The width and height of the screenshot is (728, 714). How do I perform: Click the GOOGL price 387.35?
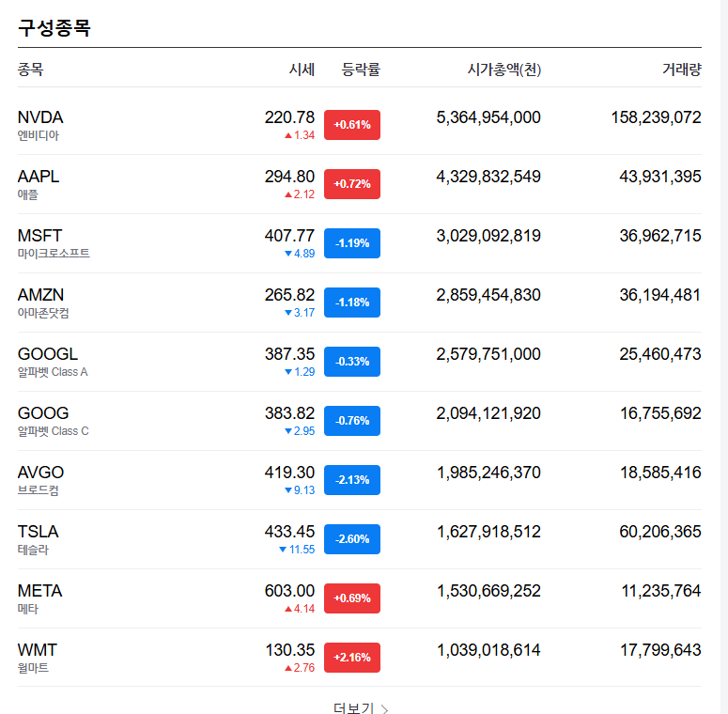[x=289, y=354]
